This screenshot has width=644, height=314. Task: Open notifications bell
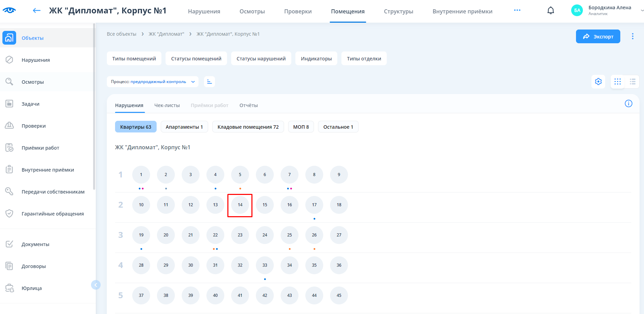551,11
